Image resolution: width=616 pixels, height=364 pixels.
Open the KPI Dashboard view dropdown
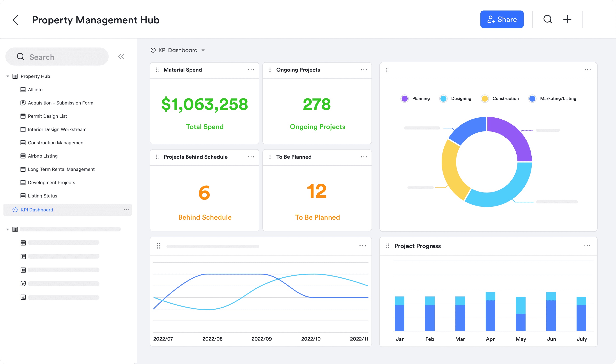pyautogui.click(x=203, y=50)
